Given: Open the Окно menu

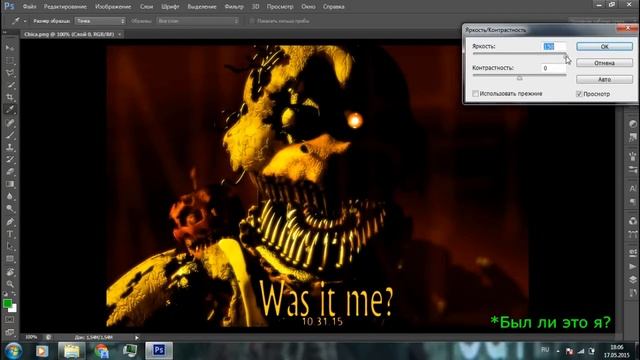Looking at the screenshot, I should [308, 7].
